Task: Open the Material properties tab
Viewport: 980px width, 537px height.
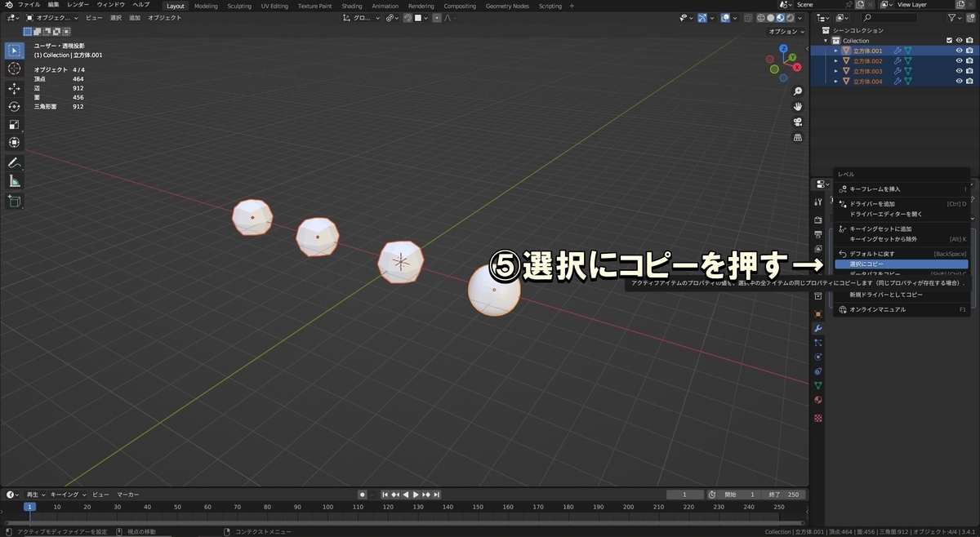Action: point(817,400)
